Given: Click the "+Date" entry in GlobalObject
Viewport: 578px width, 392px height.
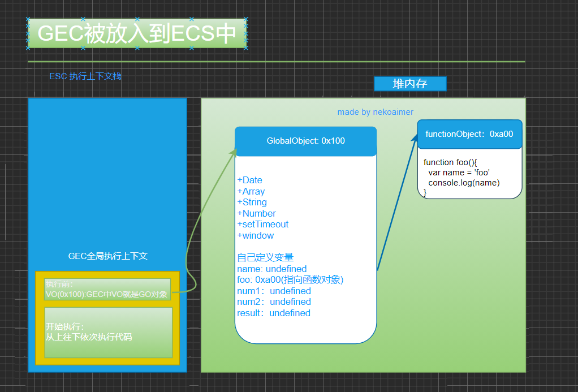Looking at the screenshot, I should coord(250,180).
